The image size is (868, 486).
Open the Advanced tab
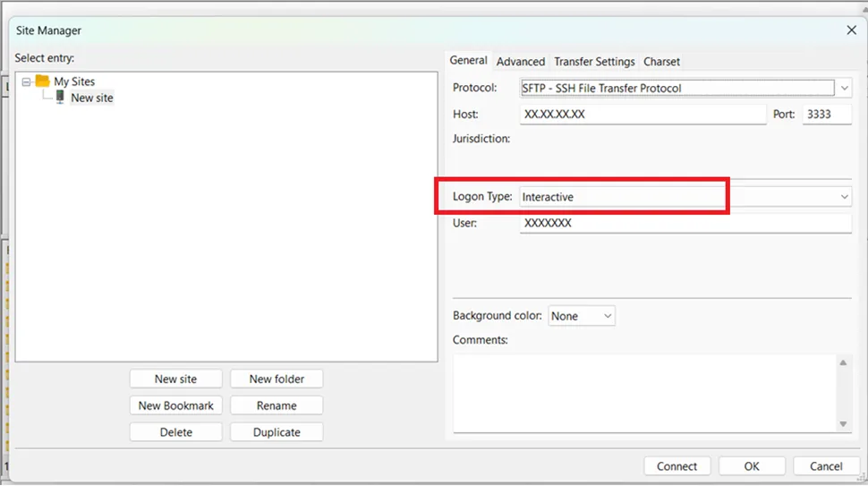[x=521, y=62]
